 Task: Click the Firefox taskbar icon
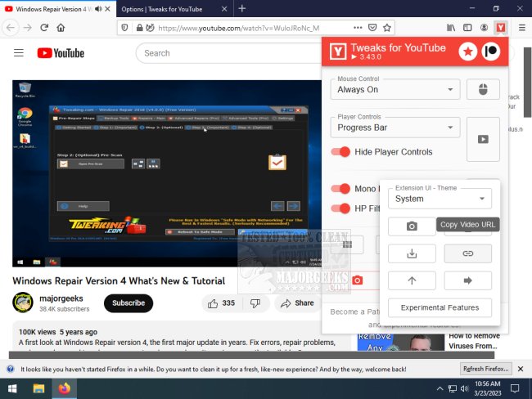point(64,388)
